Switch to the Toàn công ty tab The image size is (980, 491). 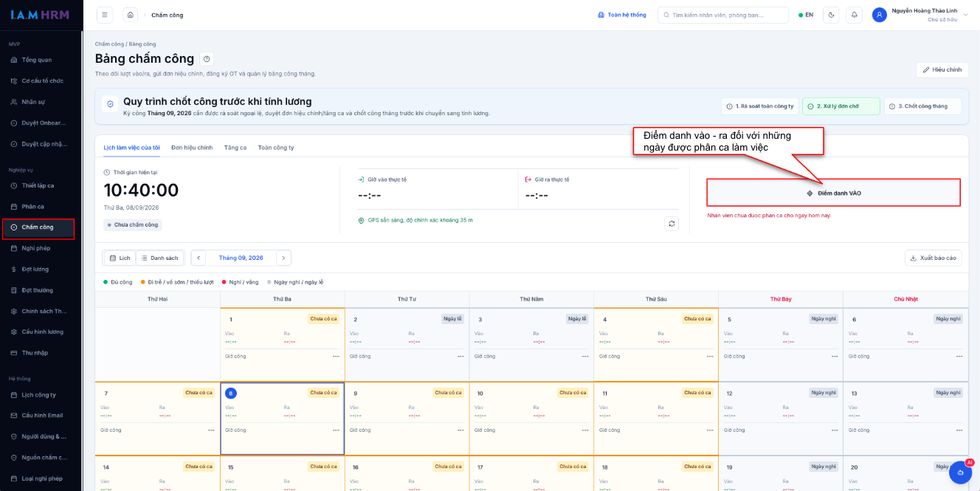[276, 148]
